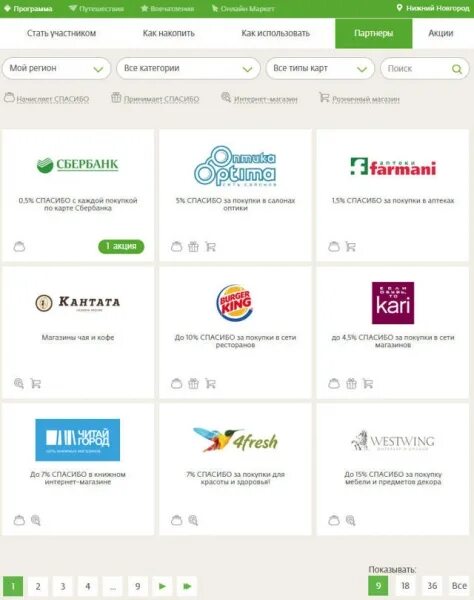Switch to the Акции tab

[440, 33]
